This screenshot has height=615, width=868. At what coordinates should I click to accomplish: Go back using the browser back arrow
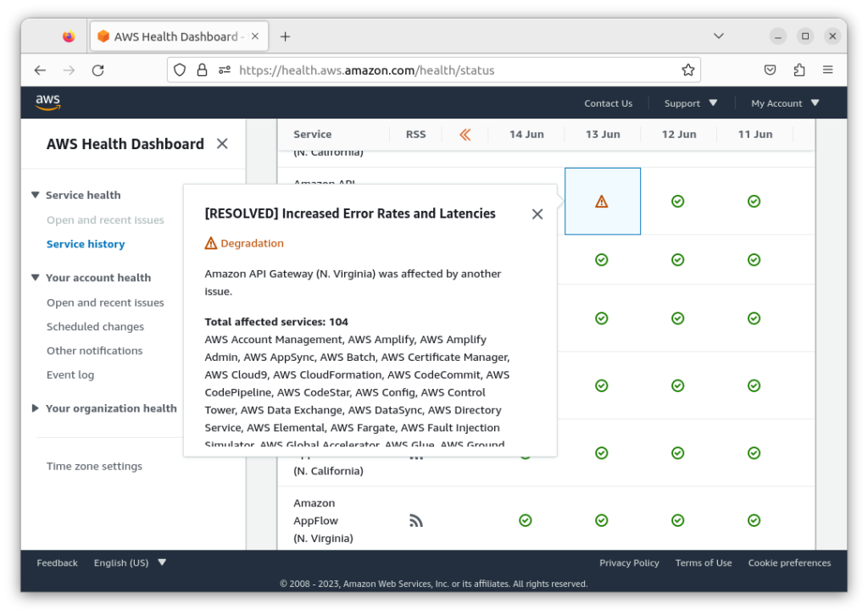click(40, 70)
